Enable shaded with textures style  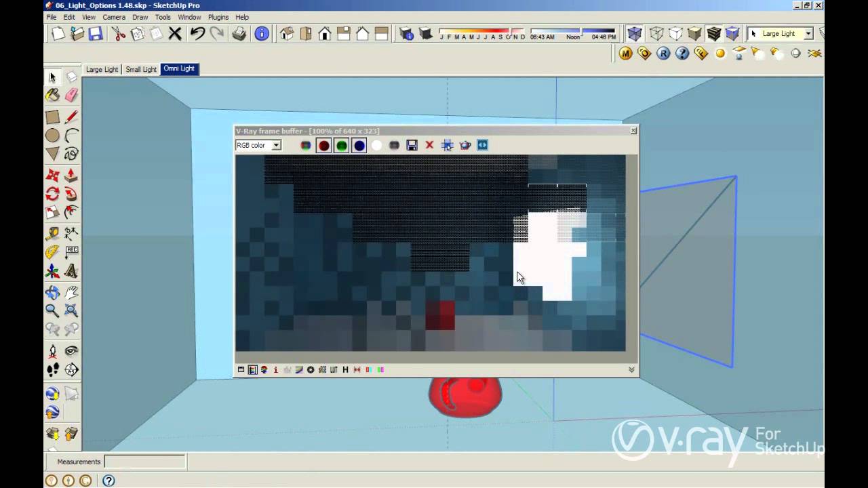click(x=713, y=33)
